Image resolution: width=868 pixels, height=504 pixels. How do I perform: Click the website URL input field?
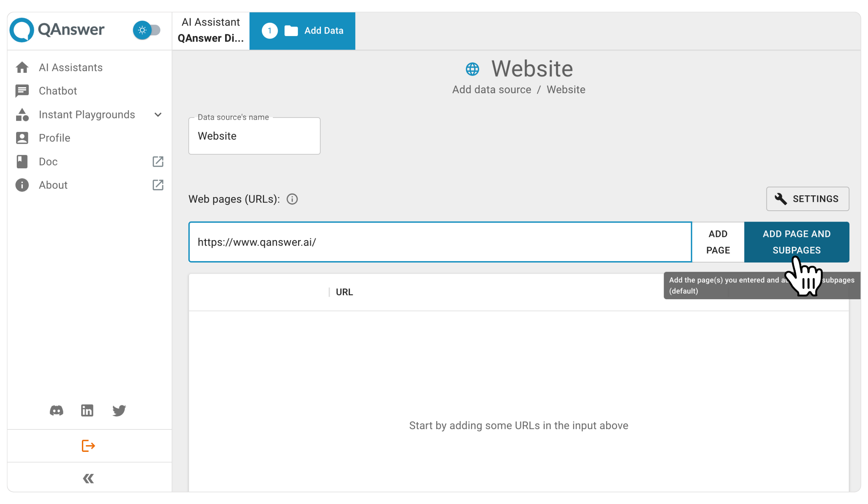[x=440, y=243]
